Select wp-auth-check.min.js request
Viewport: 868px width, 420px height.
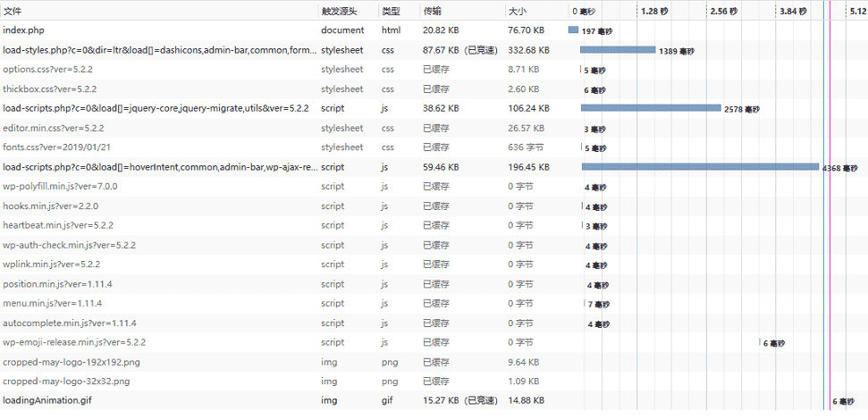coord(434,245)
